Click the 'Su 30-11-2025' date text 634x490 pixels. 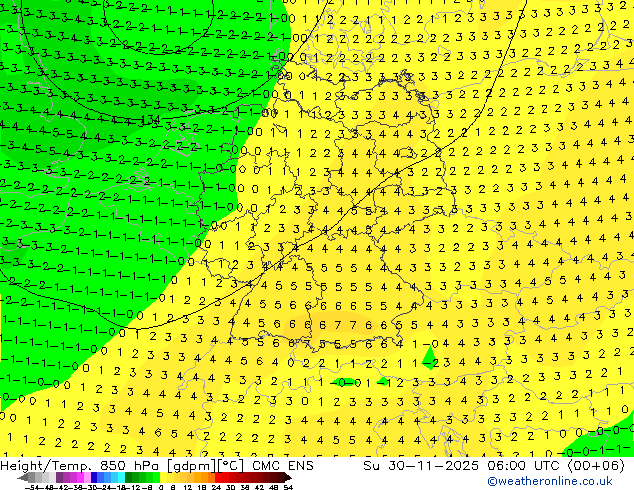pos(421,466)
